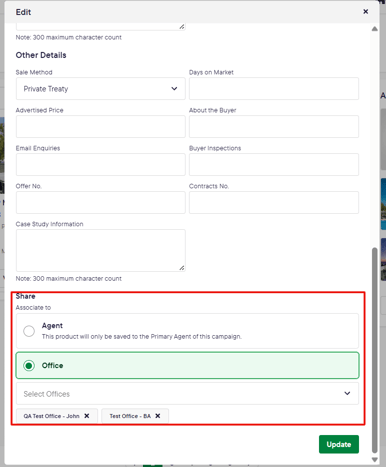Expand the Select Offices dropdown

187,394
